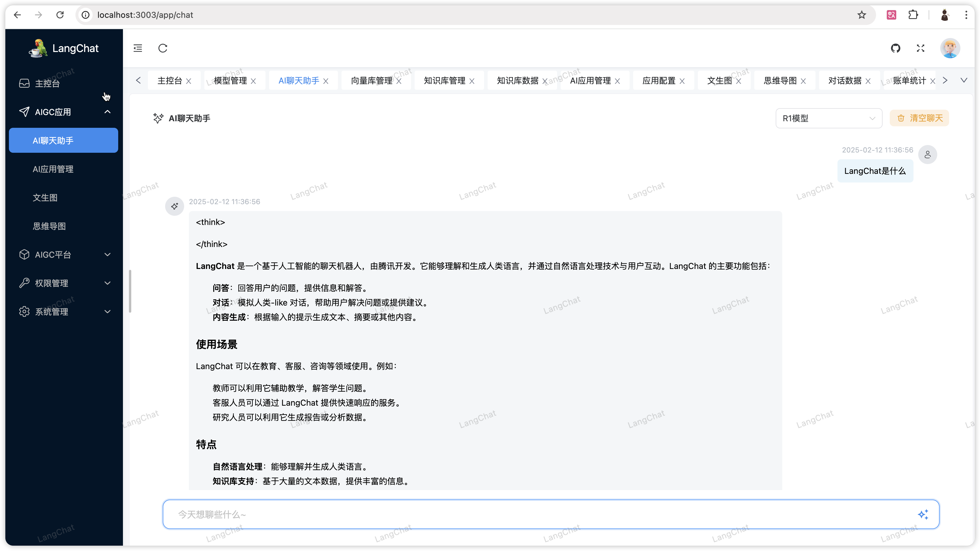
Task: Close the 知识库数据 tab
Action: 545,81
